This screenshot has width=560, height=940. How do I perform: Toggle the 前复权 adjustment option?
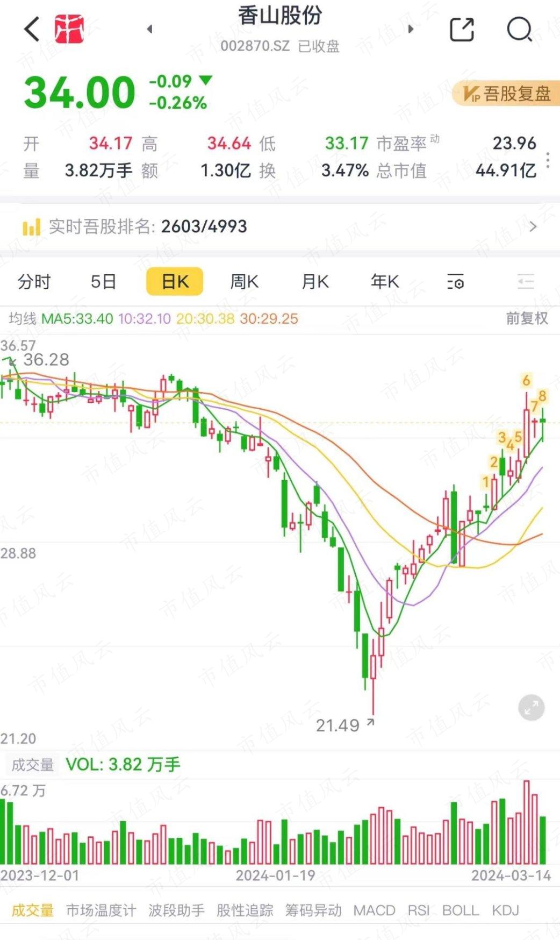click(x=527, y=318)
